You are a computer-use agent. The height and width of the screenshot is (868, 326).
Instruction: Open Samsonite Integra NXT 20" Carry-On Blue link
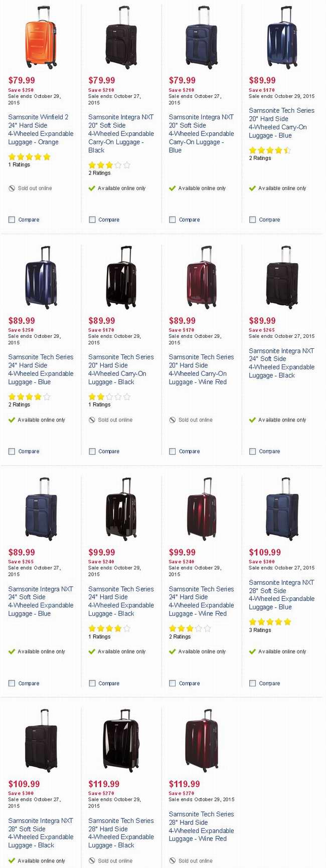[x=201, y=133]
